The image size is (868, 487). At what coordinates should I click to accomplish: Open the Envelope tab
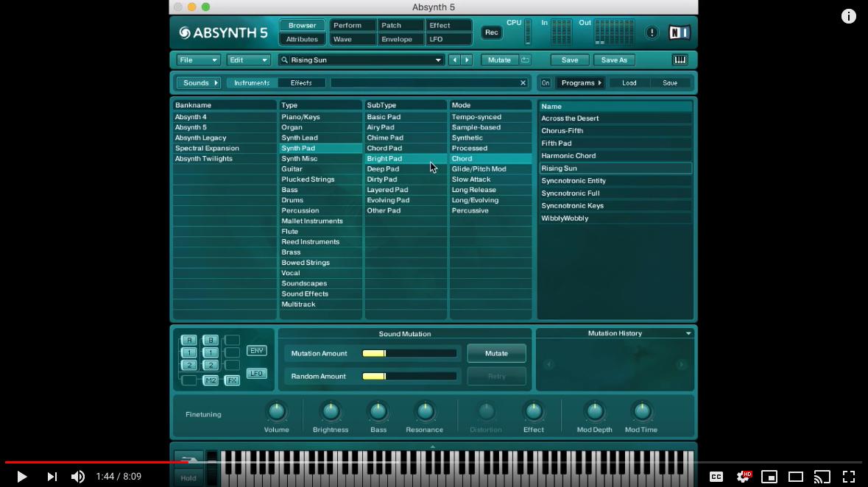401,39
